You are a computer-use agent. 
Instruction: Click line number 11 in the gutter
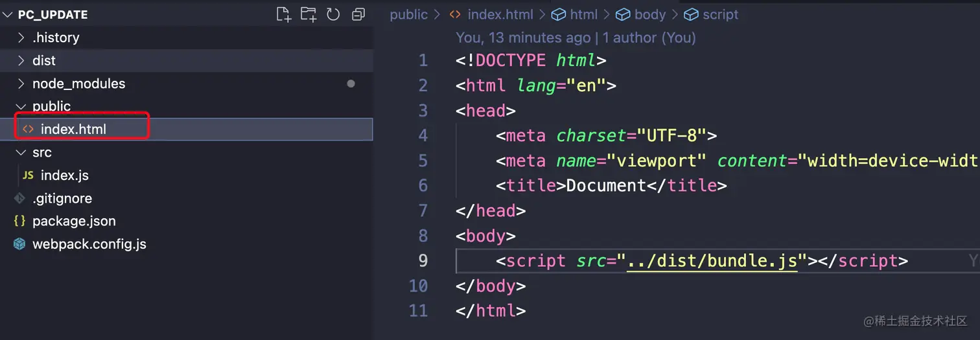point(419,311)
